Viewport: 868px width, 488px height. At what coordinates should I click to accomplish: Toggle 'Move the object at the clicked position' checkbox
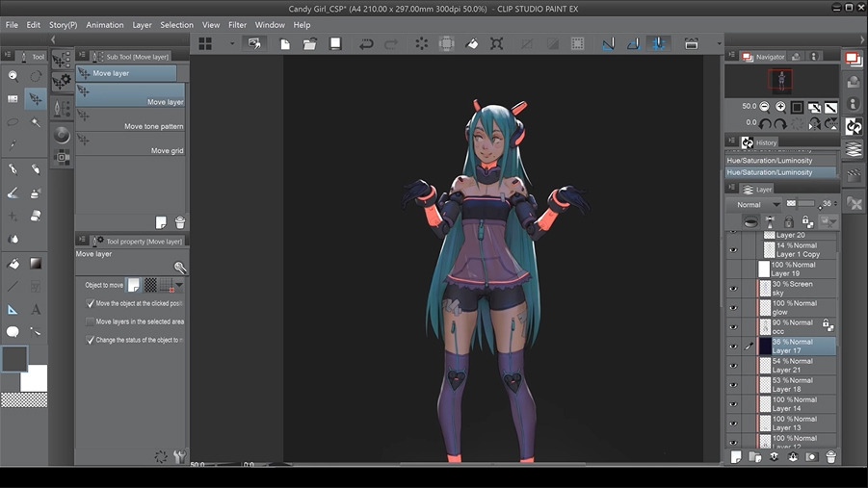point(91,303)
